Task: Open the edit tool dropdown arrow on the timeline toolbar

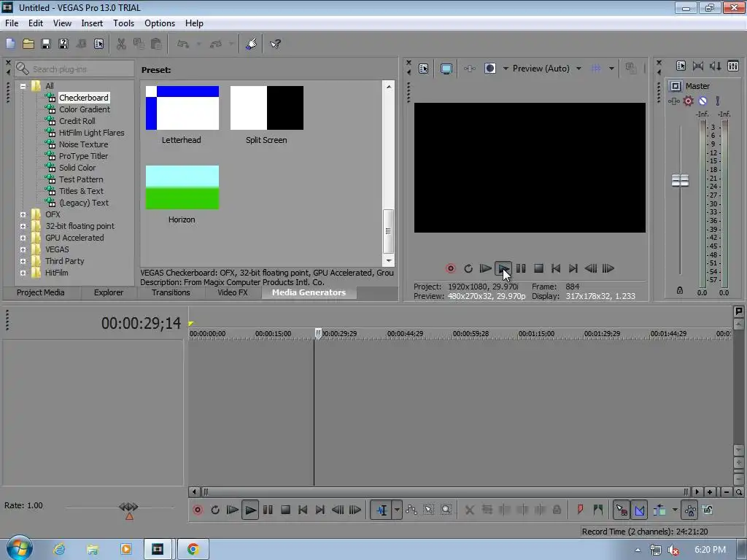Action: [x=397, y=510]
